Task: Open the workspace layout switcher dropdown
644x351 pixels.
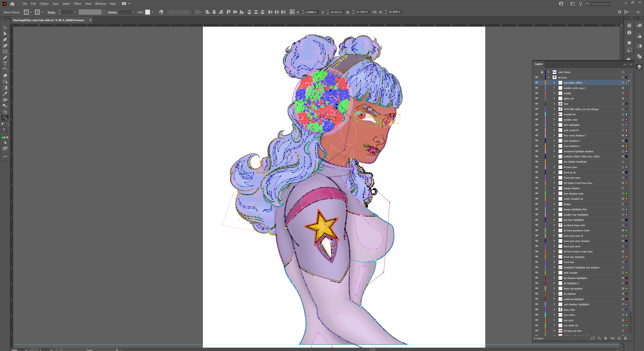Action: click(126, 4)
